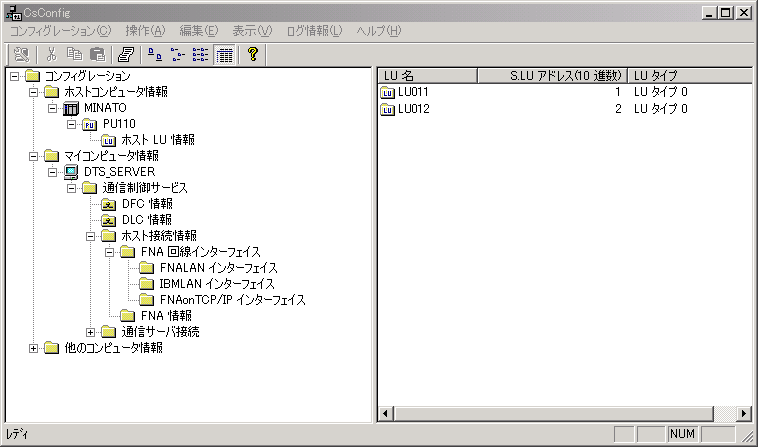Open the 編集(E) menu
The width and height of the screenshot is (758, 447).
(199, 31)
